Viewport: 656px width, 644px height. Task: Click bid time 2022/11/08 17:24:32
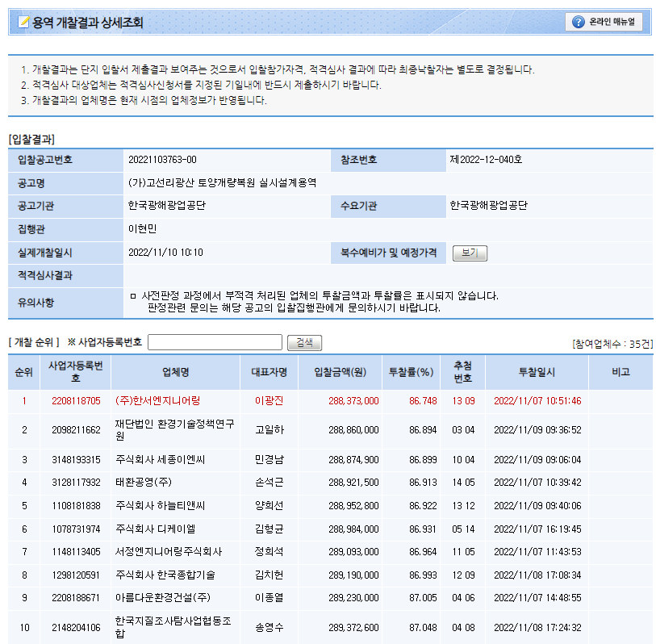pyautogui.click(x=537, y=628)
